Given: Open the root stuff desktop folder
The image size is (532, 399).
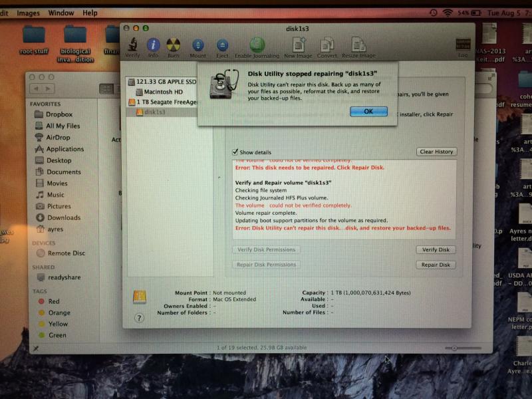Looking at the screenshot, I should 34,40.
